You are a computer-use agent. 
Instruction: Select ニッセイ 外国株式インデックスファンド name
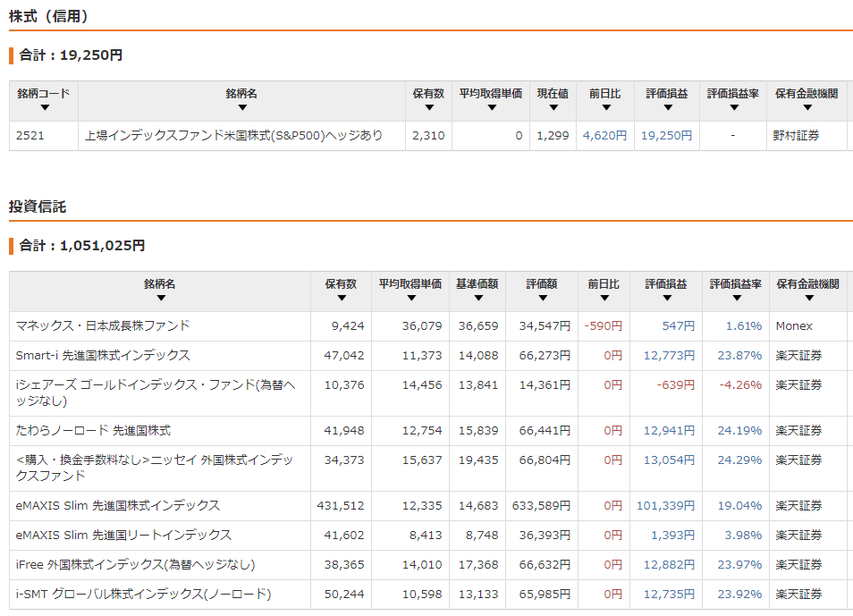[x=155, y=468]
